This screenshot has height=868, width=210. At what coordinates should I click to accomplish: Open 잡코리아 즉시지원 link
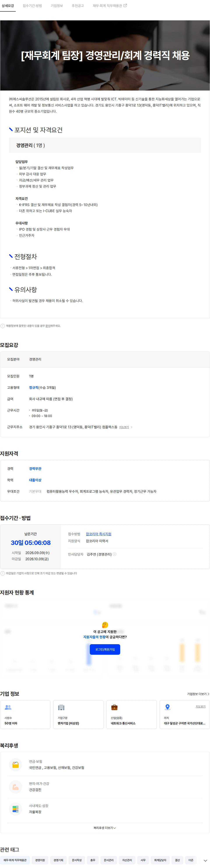click(98, 534)
